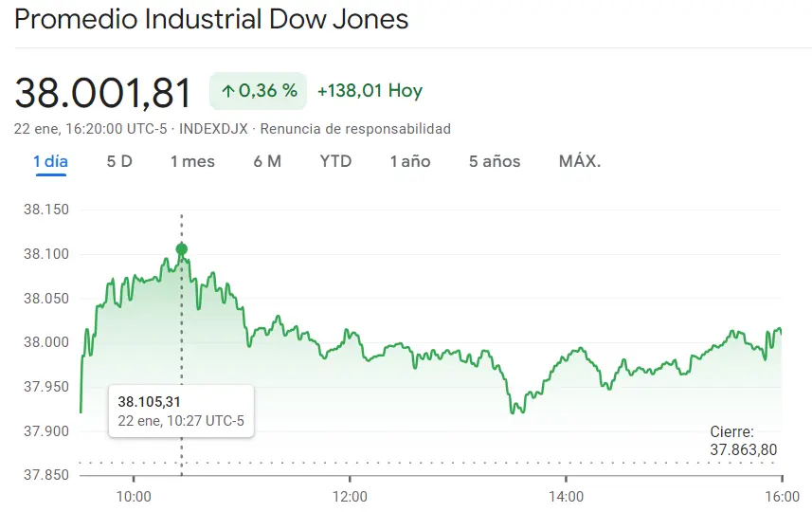Click the 16:00 label on time axis

point(782,497)
